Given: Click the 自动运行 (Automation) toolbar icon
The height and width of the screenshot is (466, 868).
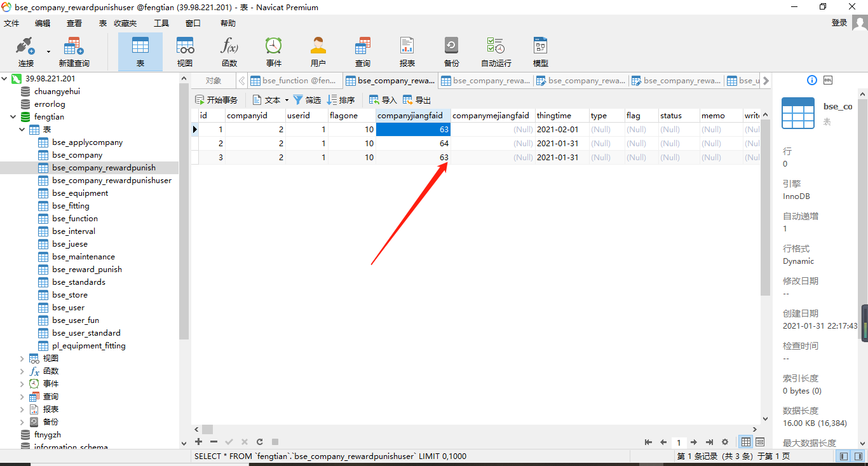Looking at the screenshot, I should (x=496, y=51).
